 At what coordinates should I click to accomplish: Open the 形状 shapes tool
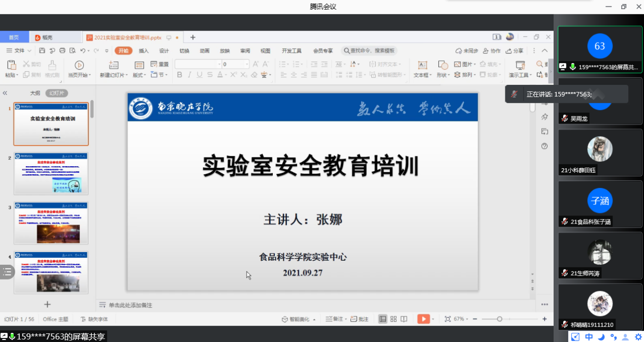pyautogui.click(x=443, y=65)
